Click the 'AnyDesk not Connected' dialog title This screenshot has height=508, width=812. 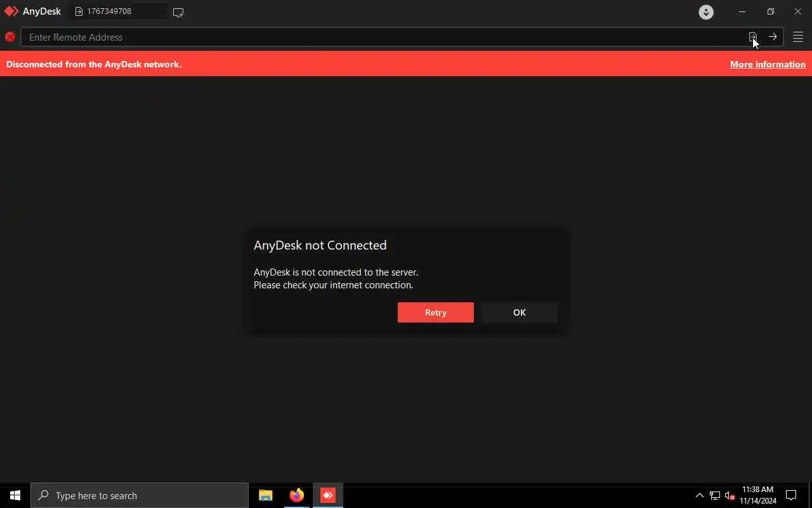point(320,245)
